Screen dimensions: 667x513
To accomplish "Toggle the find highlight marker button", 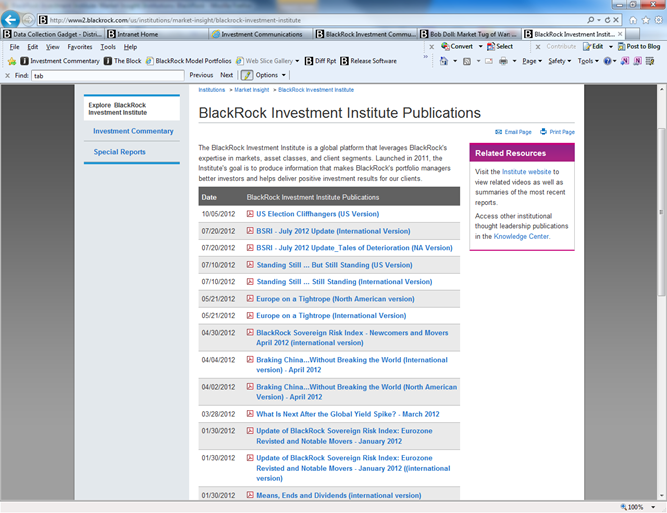I will (247, 75).
